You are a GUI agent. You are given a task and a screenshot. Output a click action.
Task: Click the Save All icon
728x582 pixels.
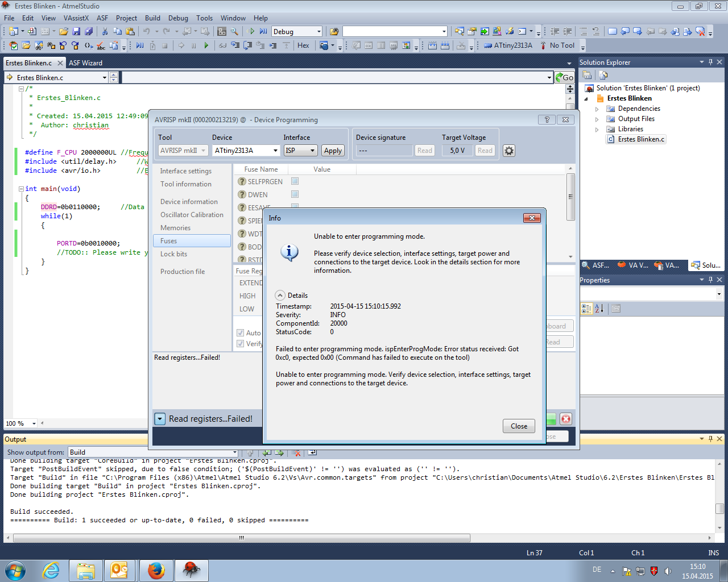point(89,31)
